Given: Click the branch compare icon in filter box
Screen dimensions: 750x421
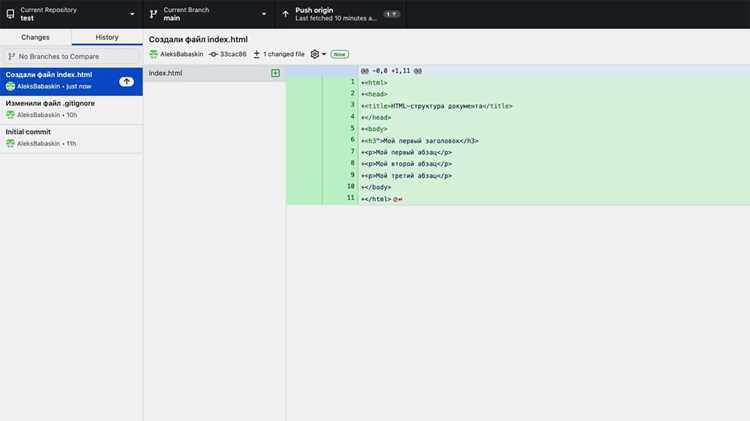Looking at the screenshot, I should (11, 56).
